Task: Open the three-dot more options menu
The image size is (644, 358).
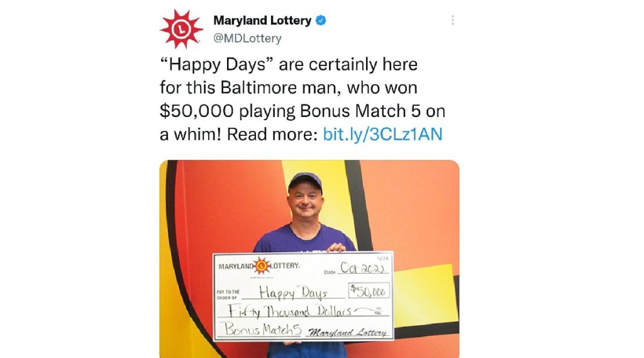Action: (452, 21)
